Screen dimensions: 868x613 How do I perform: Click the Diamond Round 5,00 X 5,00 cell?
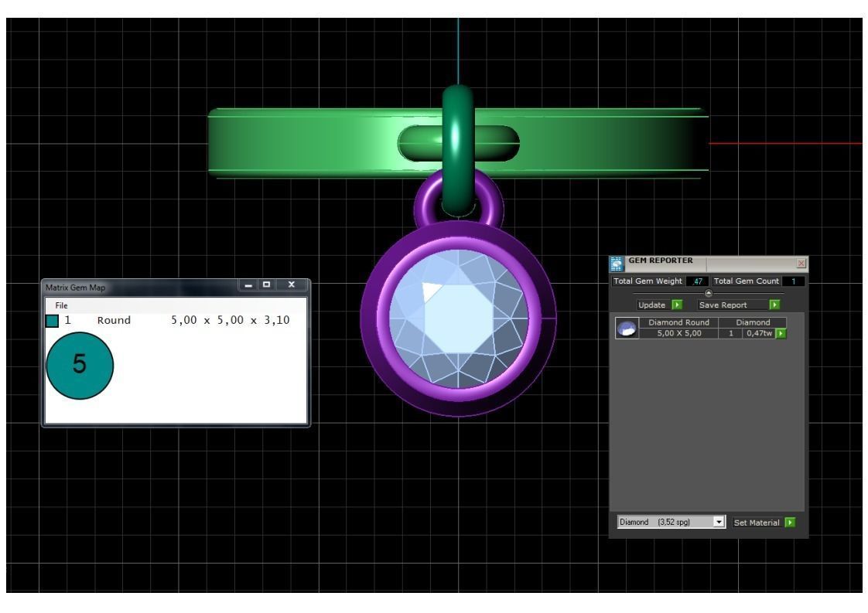(x=678, y=328)
